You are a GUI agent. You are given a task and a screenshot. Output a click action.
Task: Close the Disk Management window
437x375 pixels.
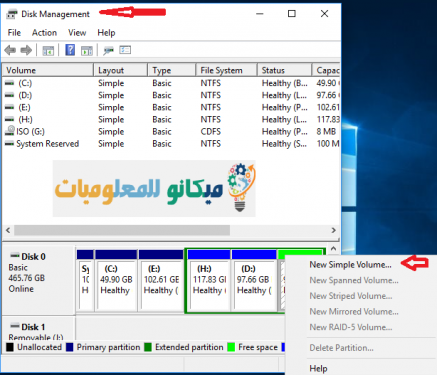pos(324,14)
